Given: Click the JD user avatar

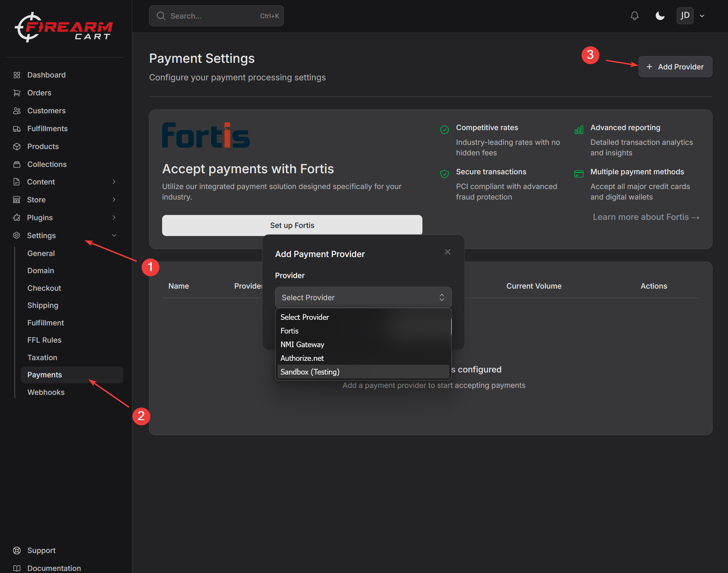Looking at the screenshot, I should pos(685,16).
